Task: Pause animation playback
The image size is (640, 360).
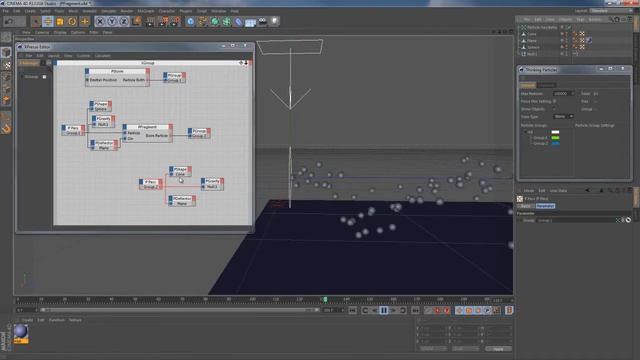Action: pyautogui.click(x=384, y=311)
